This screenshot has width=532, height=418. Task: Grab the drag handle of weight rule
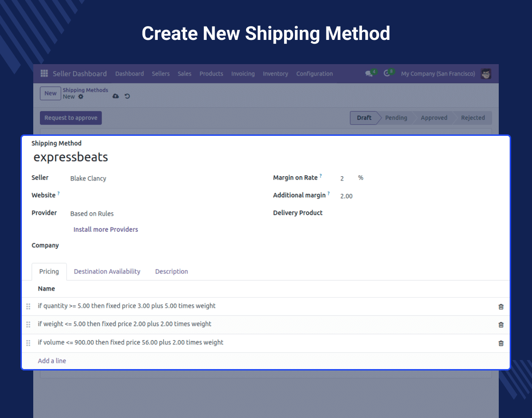(28, 324)
